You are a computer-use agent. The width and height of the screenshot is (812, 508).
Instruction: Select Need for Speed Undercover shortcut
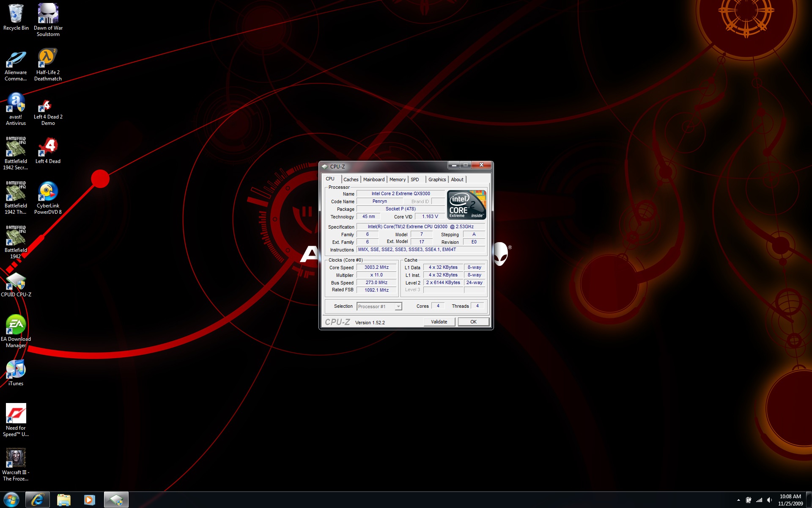coord(16,420)
